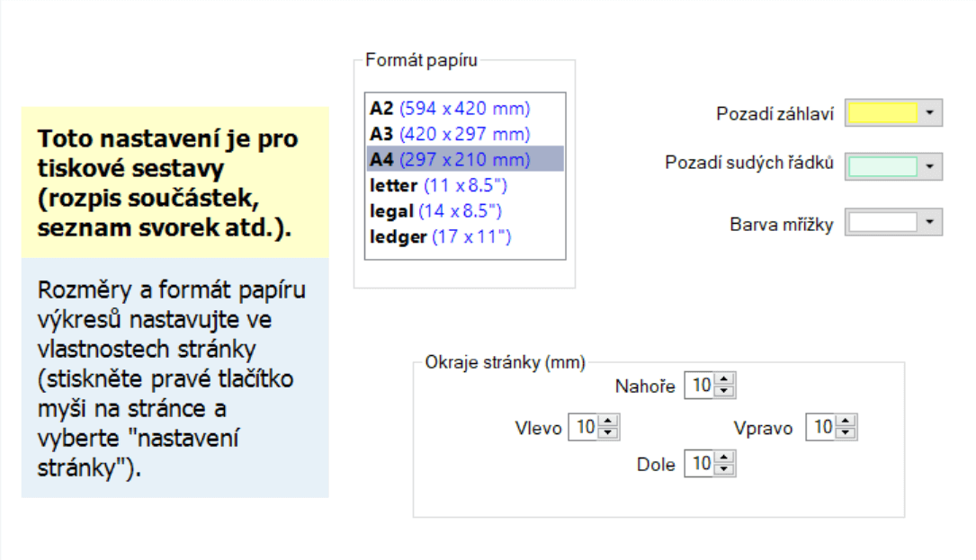Click the yellow Pozadí záhlaví swatch
976x560 pixels.
tap(882, 113)
